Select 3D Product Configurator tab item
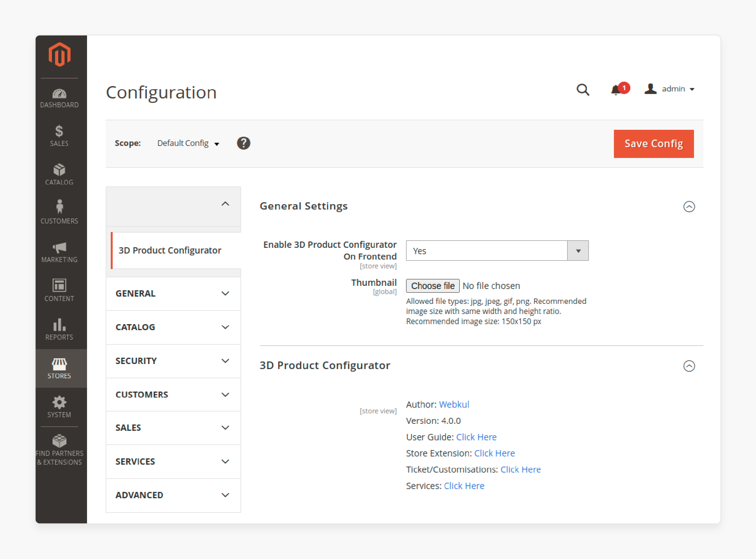Screen dimensions: 756x559 (176, 250)
